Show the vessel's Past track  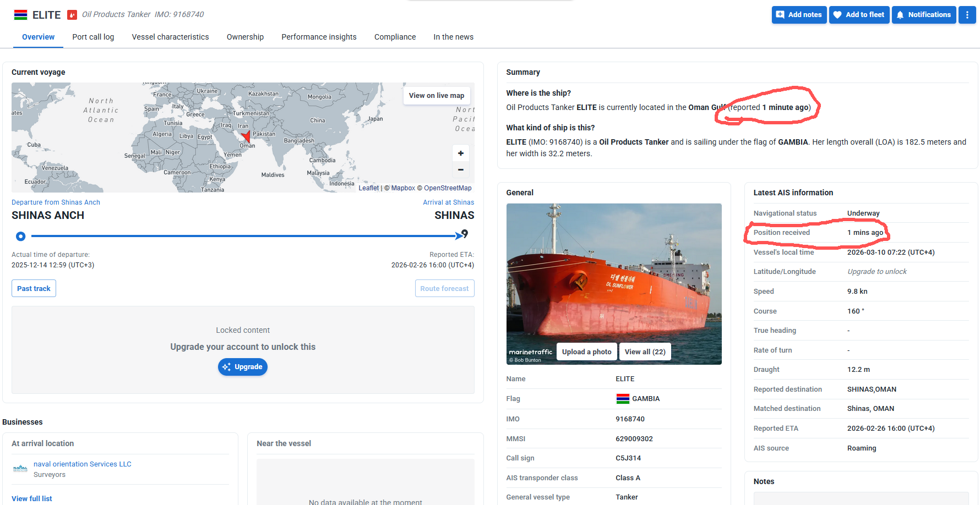(34, 288)
